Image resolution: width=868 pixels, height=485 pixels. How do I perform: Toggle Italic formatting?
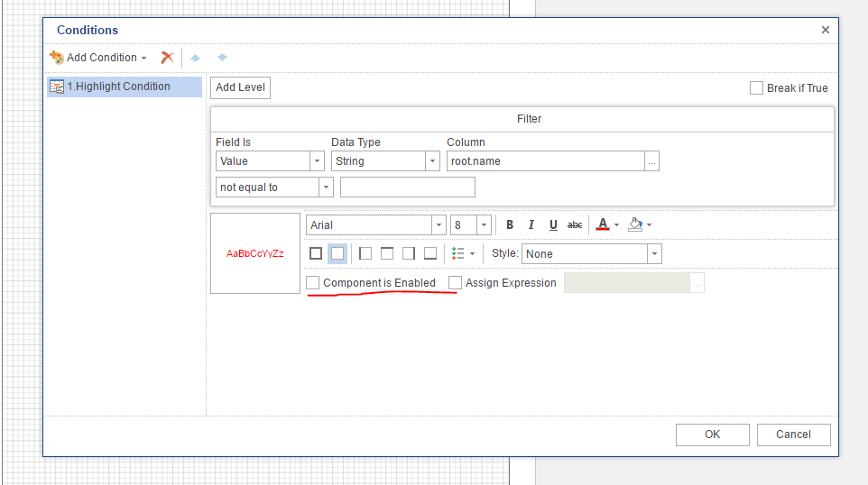tap(531, 224)
